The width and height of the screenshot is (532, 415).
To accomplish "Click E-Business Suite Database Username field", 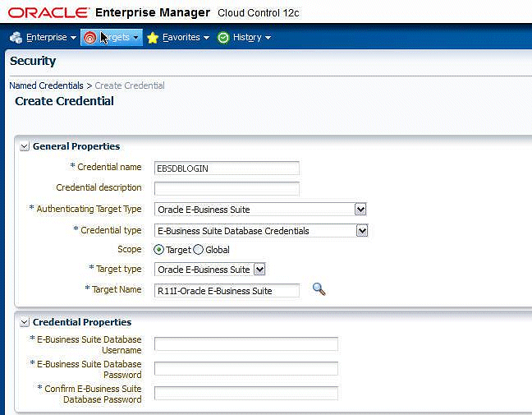I will click(246, 344).
